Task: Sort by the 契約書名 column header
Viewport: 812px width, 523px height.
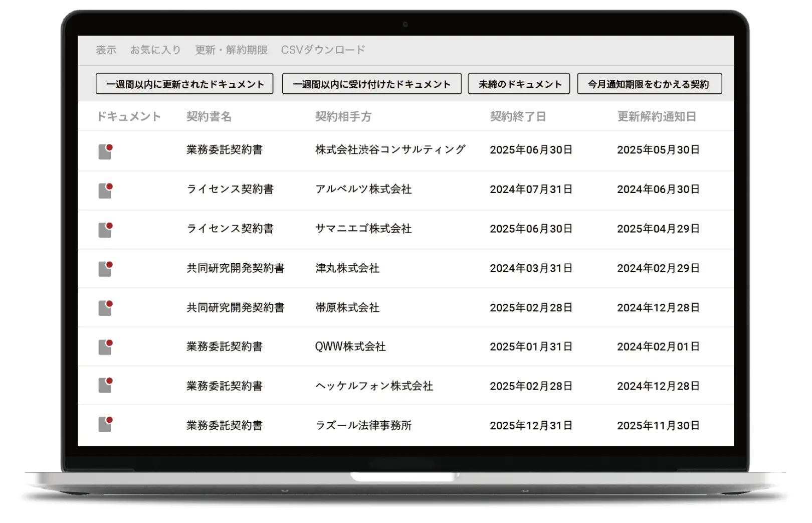Action: (x=209, y=117)
